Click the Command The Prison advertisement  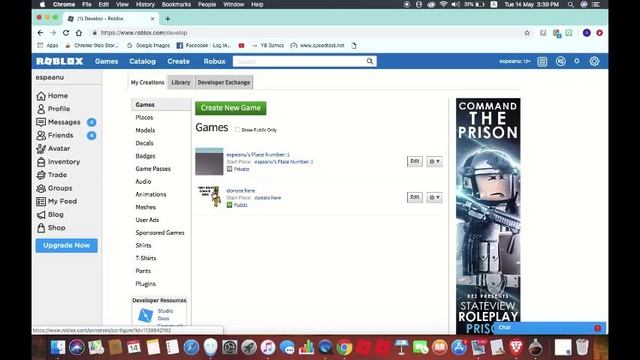click(x=488, y=216)
